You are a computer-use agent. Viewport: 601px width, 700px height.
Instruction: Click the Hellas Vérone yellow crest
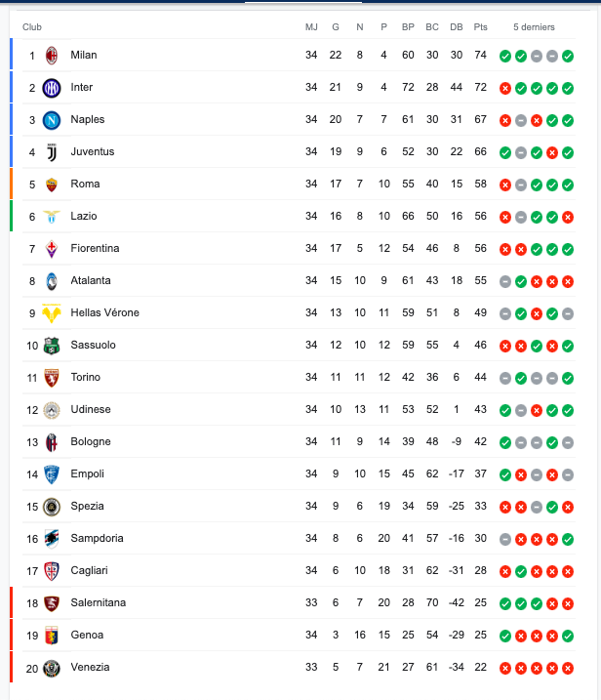pyautogui.click(x=52, y=313)
